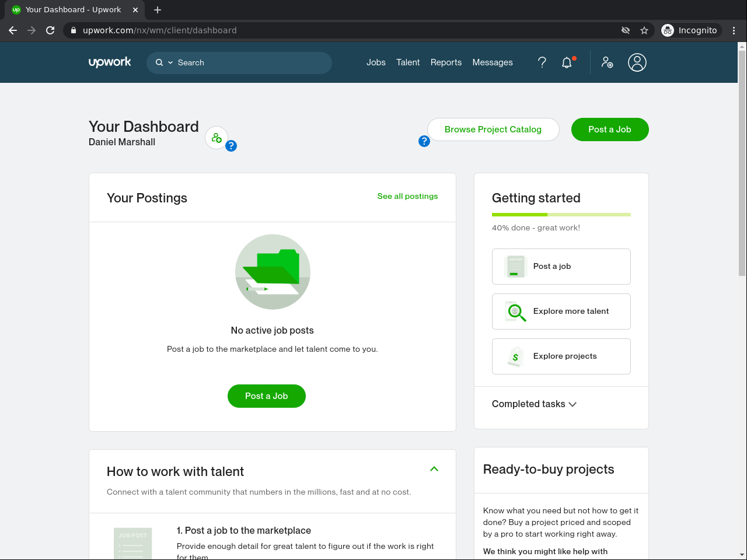This screenshot has height=560, width=747.
Task: Click the Explore more talent magnifier icon
Action: 516,311
